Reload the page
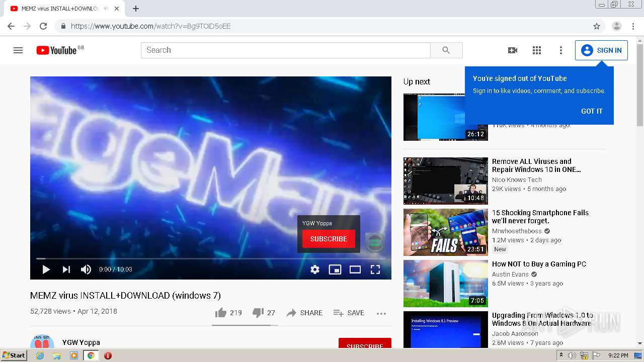644x362 pixels. (43, 26)
